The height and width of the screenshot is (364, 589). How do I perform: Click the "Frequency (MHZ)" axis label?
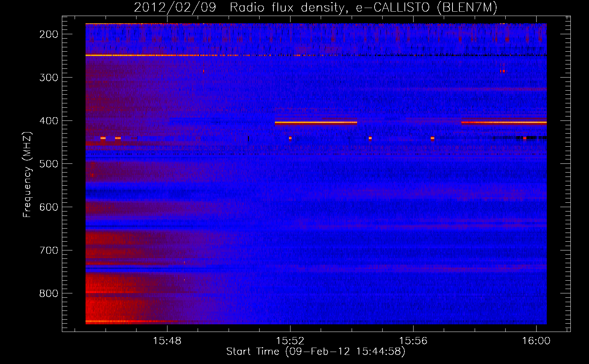[28, 175]
